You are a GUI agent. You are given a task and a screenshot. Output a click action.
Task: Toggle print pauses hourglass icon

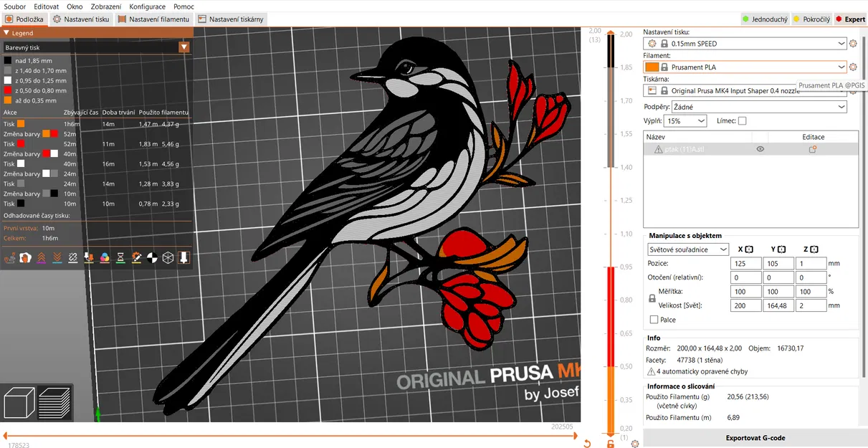click(x=120, y=257)
